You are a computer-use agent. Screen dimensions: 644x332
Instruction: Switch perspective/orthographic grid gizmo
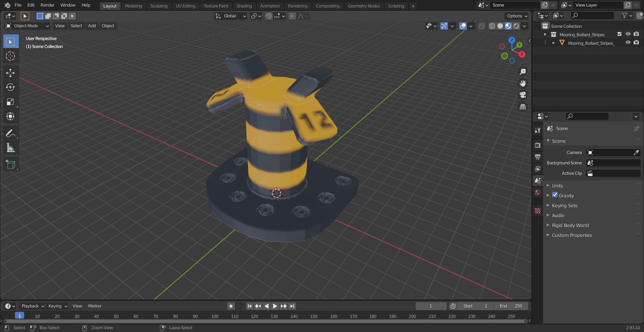522,107
